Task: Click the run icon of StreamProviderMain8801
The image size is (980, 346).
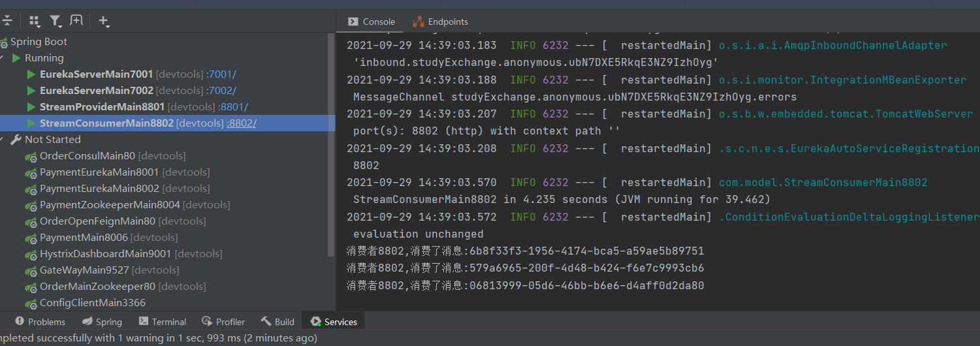Action: [31, 107]
